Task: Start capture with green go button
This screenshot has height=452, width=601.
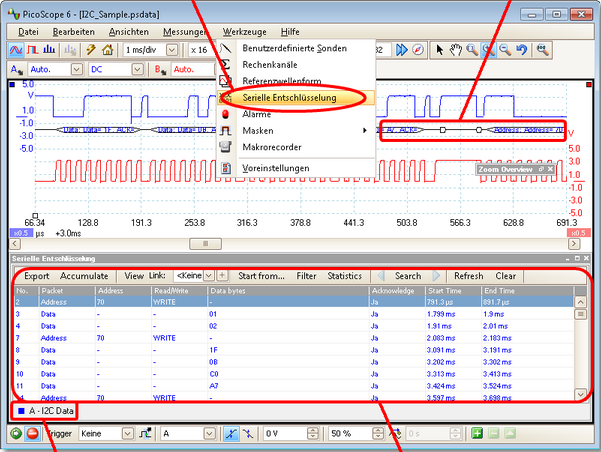Action: point(16,434)
